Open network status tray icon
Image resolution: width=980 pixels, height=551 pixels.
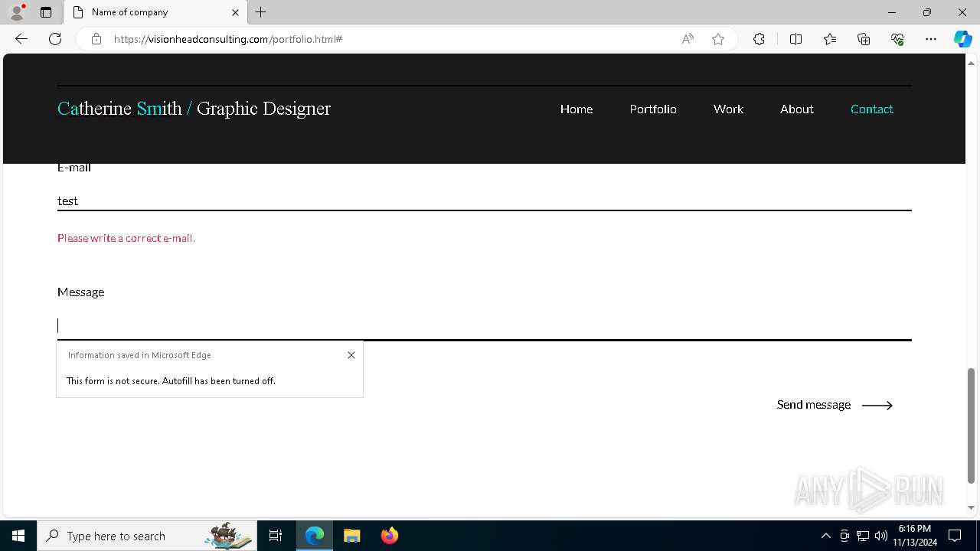[863, 536]
